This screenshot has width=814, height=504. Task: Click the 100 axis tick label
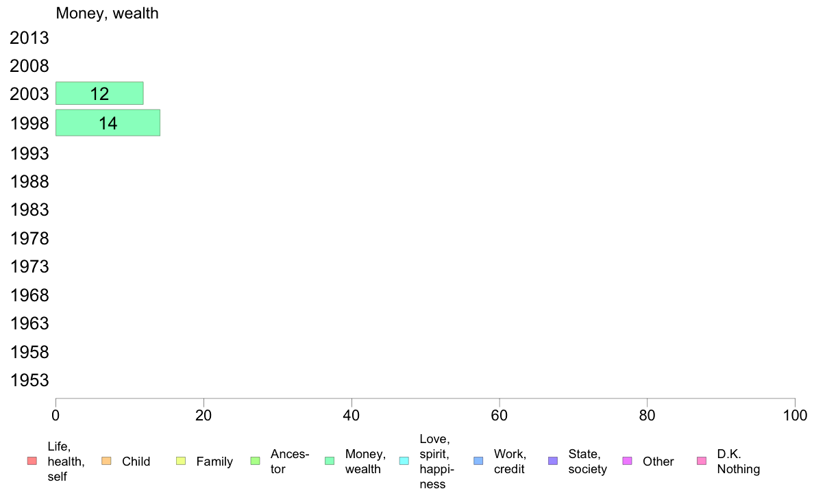(794, 415)
